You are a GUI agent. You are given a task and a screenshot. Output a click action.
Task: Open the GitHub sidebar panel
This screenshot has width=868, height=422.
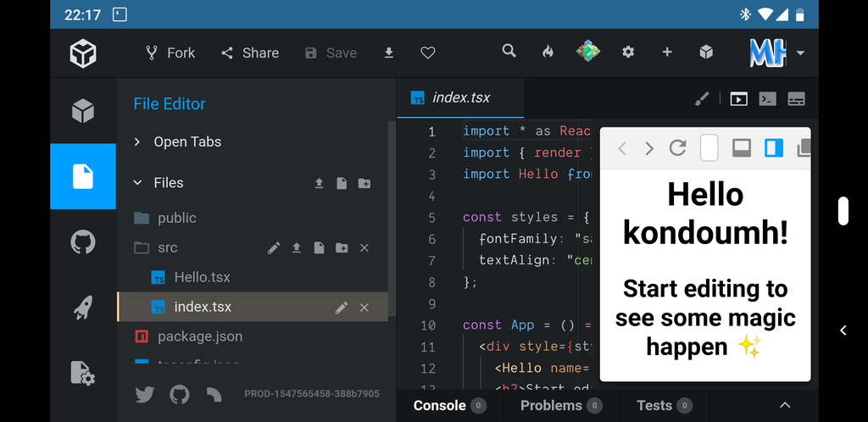[83, 242]
